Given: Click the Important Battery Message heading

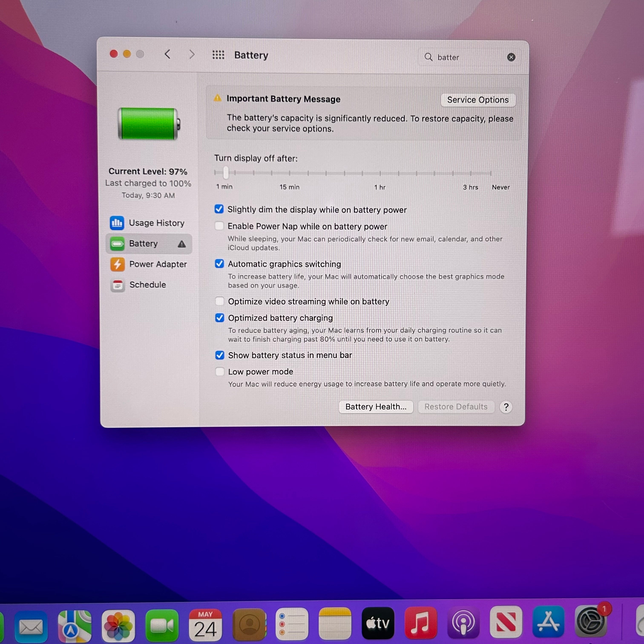Looking at the screenshot, I should point(283,99).
